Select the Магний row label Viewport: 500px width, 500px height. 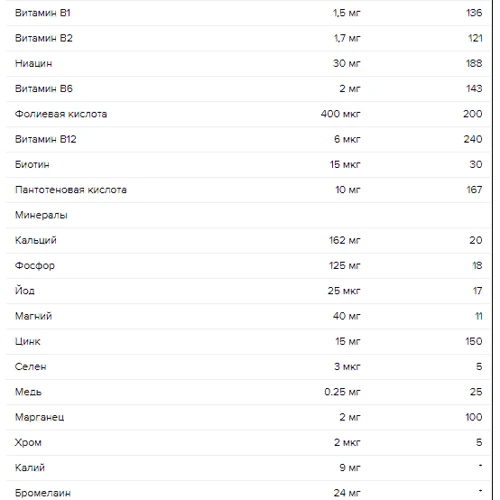[x=34, y=316]
